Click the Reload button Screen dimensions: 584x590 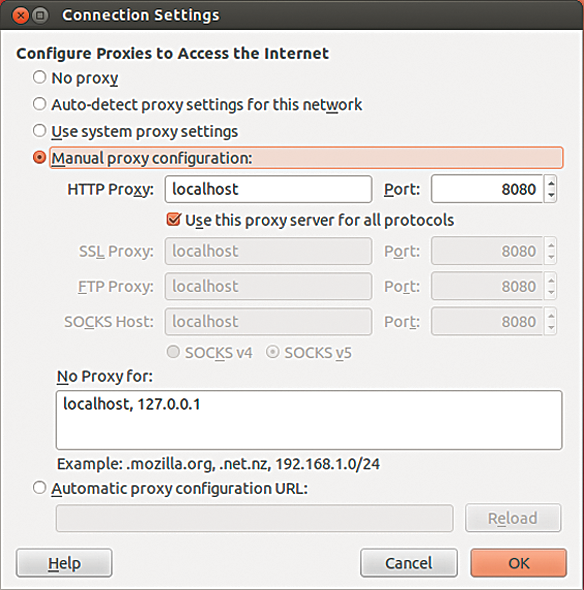click(x=513, y=518)
